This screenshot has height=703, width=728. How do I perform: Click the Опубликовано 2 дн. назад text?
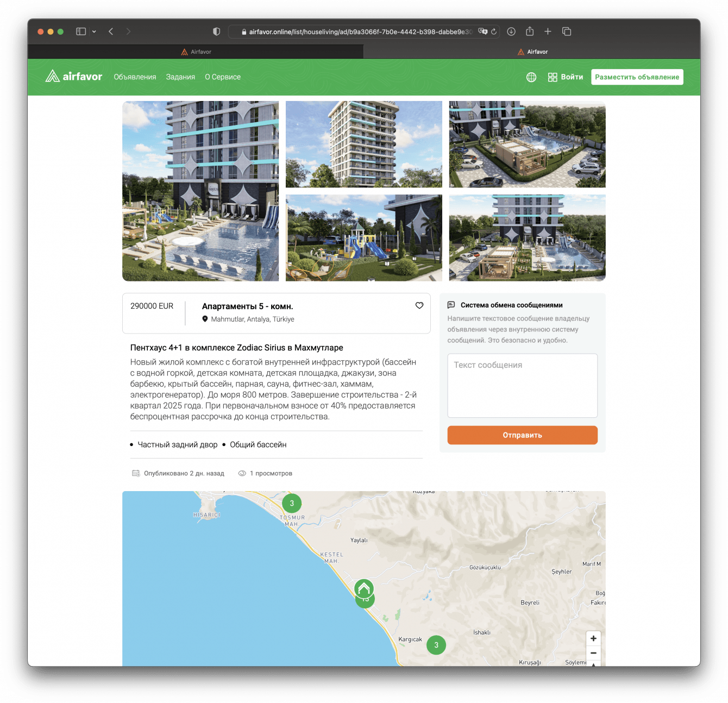pos(184,473)
